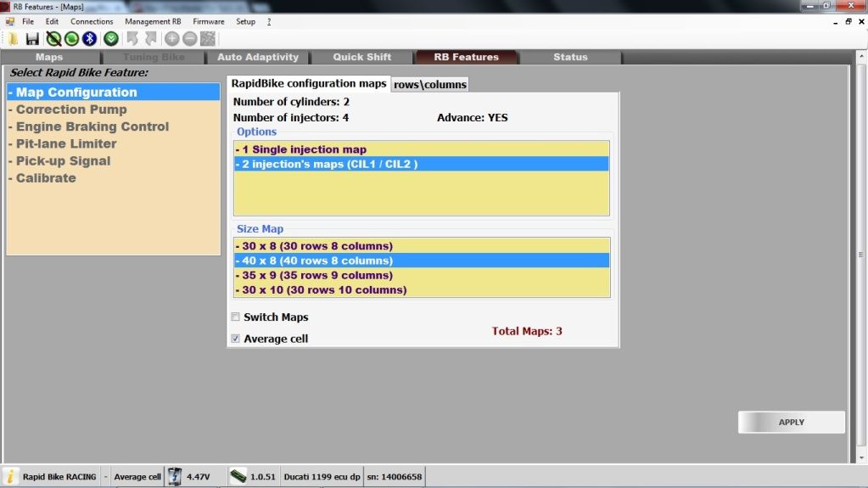The width and height of the screenshot is (868, 488).
Task: Click 'Advance: YES' label
Action: 473,117
